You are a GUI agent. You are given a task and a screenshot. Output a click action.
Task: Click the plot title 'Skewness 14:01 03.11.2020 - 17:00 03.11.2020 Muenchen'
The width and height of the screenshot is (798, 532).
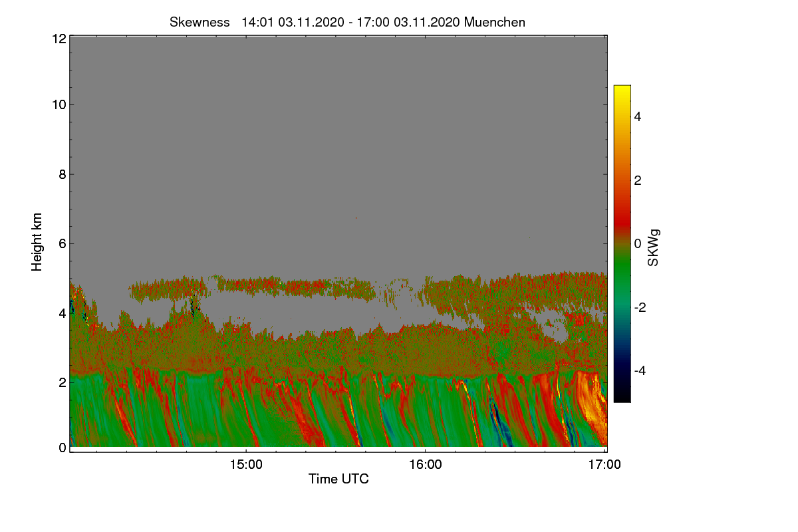[347, 22]
